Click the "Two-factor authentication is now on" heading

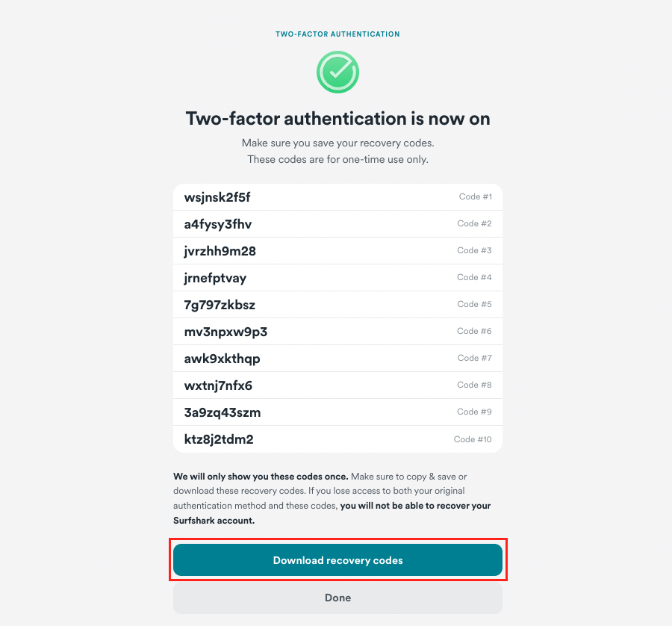coord(337,119)
